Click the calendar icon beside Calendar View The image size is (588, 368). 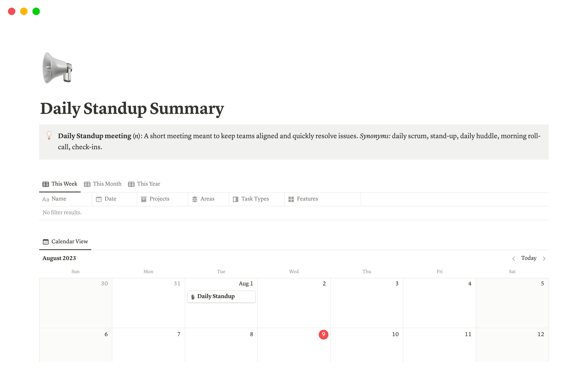click(45, 241)
